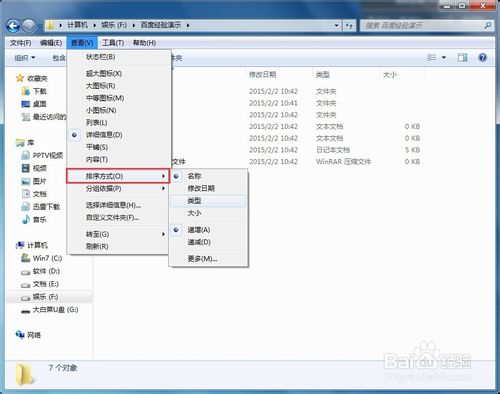
Task: Open the 组织 dropdown
Action: [x=25, y=58]
